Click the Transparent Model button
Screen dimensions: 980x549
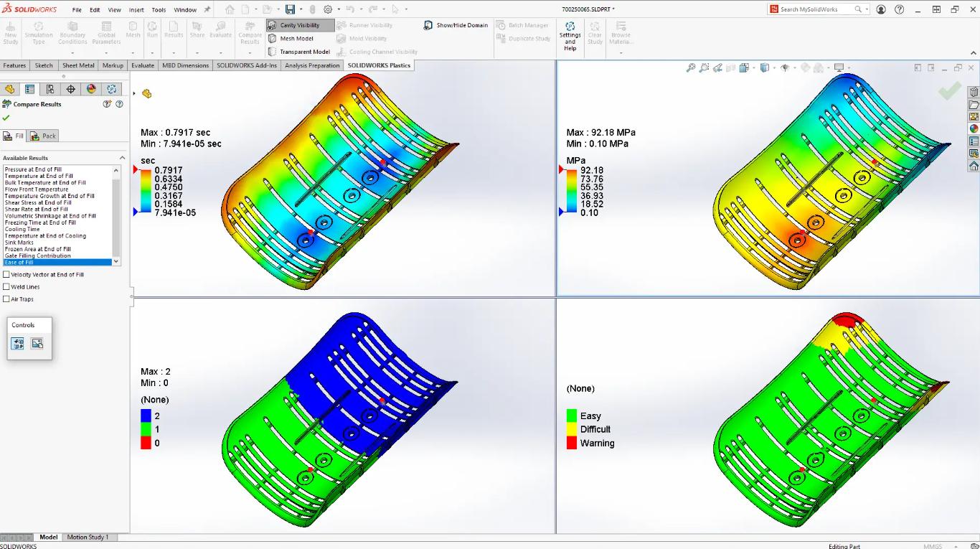click(304, 52)
